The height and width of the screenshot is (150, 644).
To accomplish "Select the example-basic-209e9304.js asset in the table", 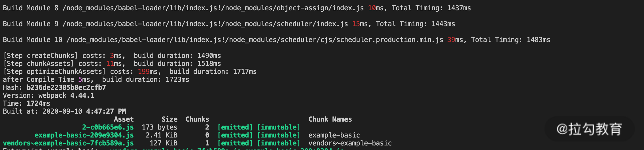I will coord(84,135).
